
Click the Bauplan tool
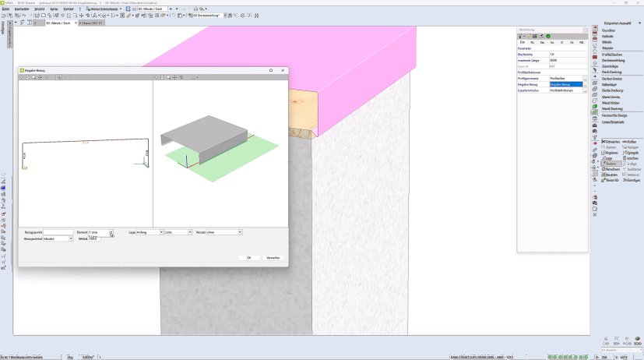pyautogui.click(x=611, y=175)
